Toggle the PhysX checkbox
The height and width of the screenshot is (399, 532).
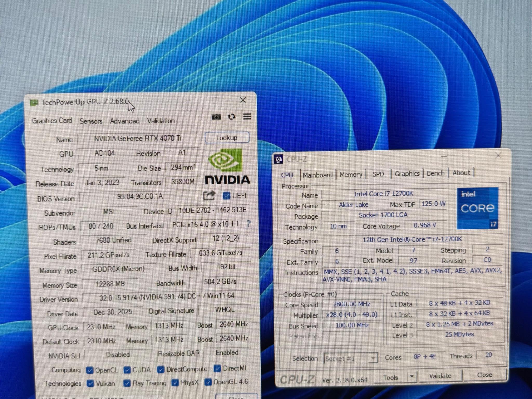click(175, 382)
